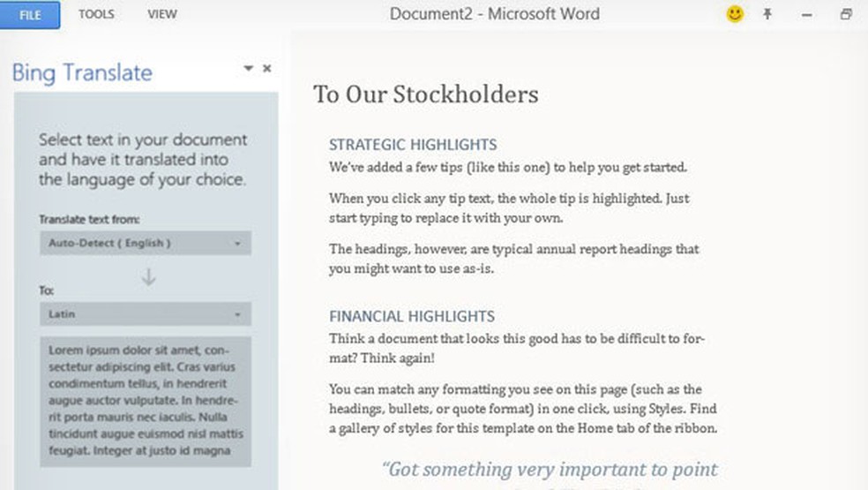This screenshot has height=490, width=868.
Task: Open the VIEW menu
Action: pyautogui.click(x=162, y=14)
